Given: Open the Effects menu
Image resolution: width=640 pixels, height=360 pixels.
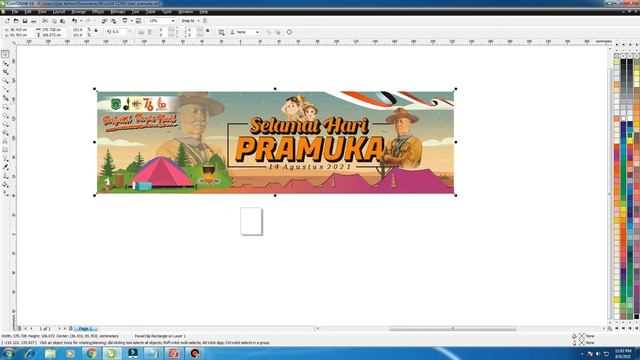Looking at the screenshot, I should 98,12.
